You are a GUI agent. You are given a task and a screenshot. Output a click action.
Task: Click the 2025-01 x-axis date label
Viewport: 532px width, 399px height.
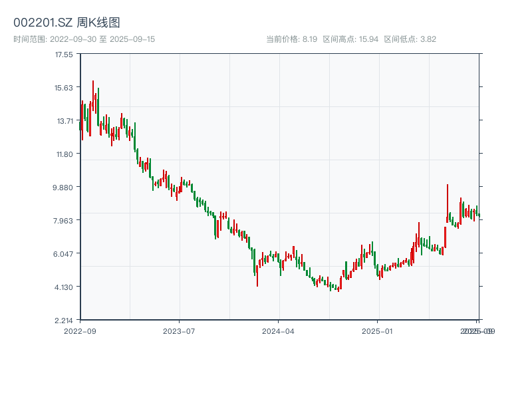point(378,331)
